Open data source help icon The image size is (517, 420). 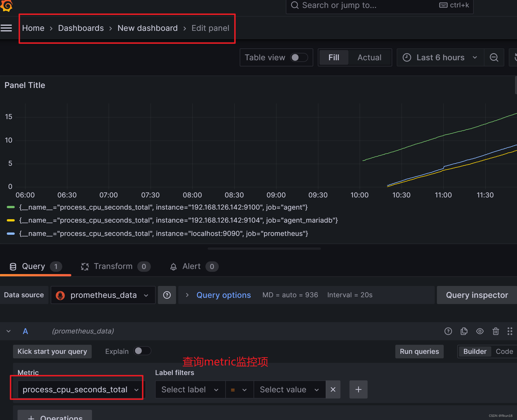[167, 295]
